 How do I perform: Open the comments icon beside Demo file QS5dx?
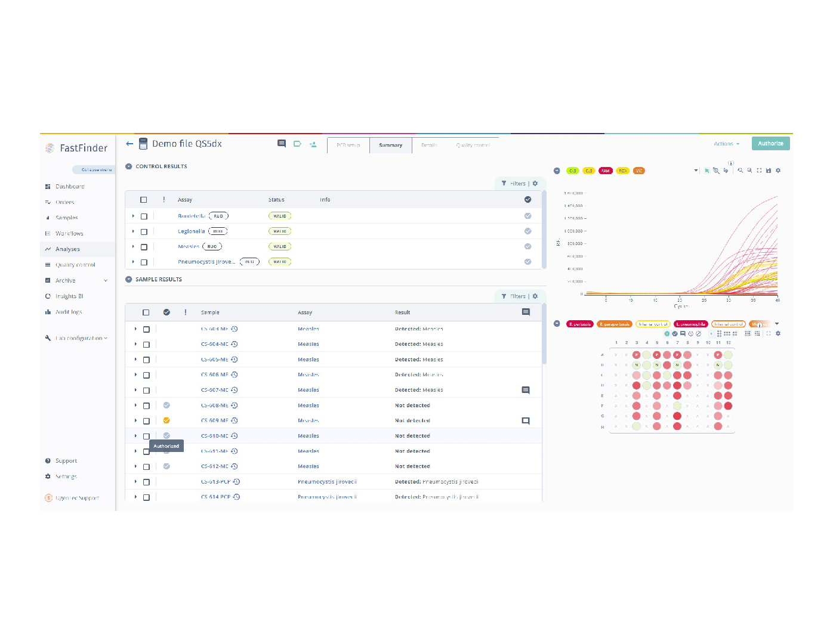282,144
